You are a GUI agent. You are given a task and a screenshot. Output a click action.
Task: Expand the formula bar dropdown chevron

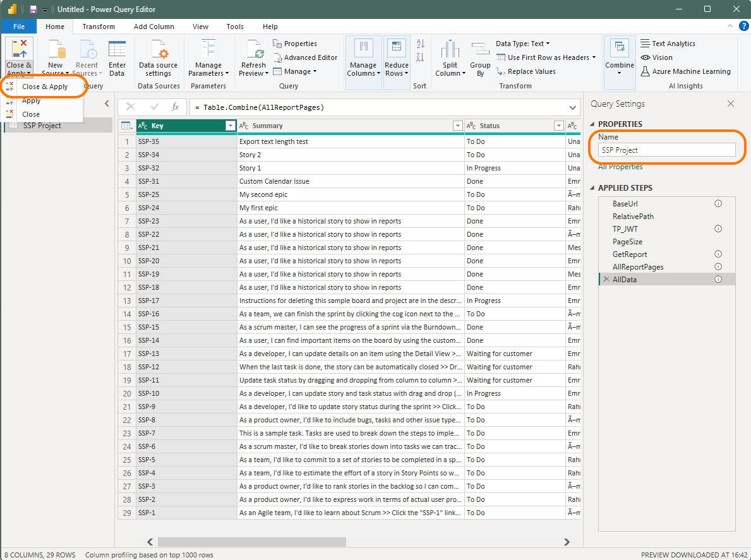click(x=572, y=107)
